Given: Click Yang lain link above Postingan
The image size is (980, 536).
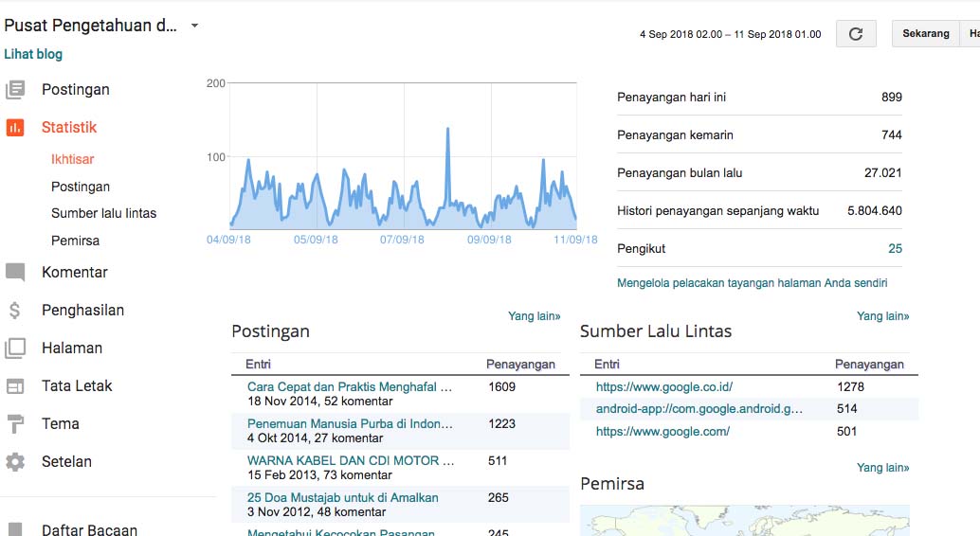Looking at the screenshot, I should pos(535,316).
